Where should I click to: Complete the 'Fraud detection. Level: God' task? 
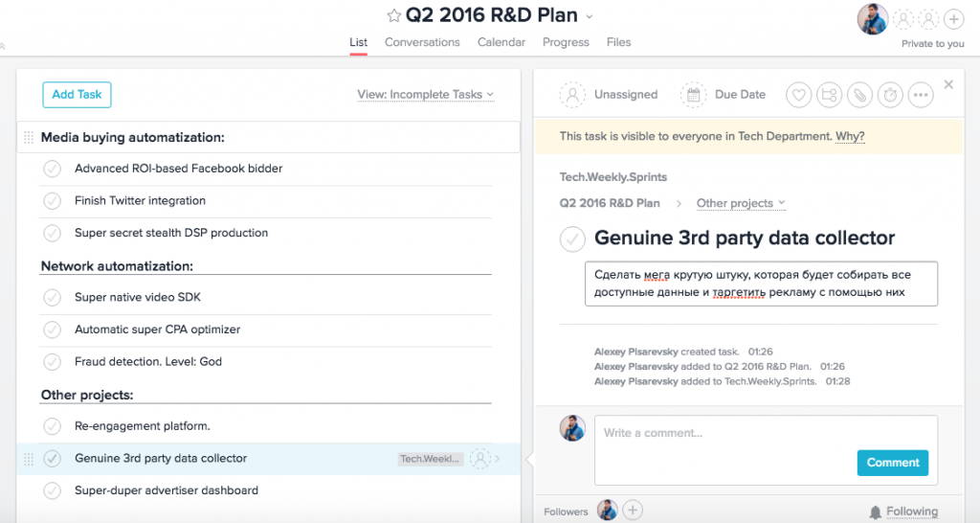tap(52, 362)
